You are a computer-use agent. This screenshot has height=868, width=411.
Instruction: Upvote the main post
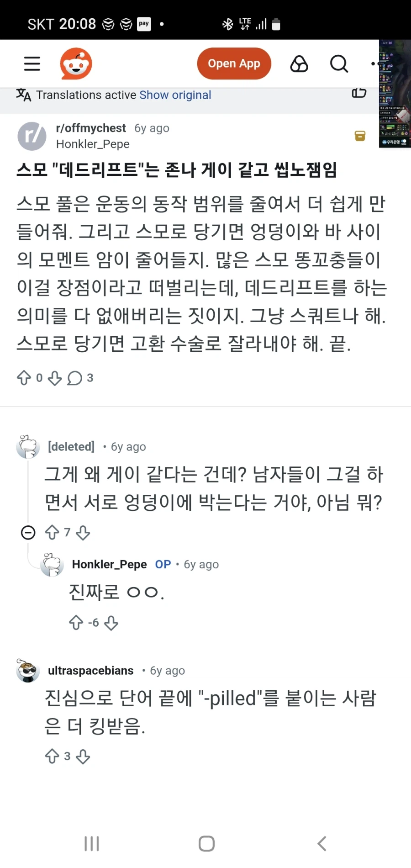24,378
